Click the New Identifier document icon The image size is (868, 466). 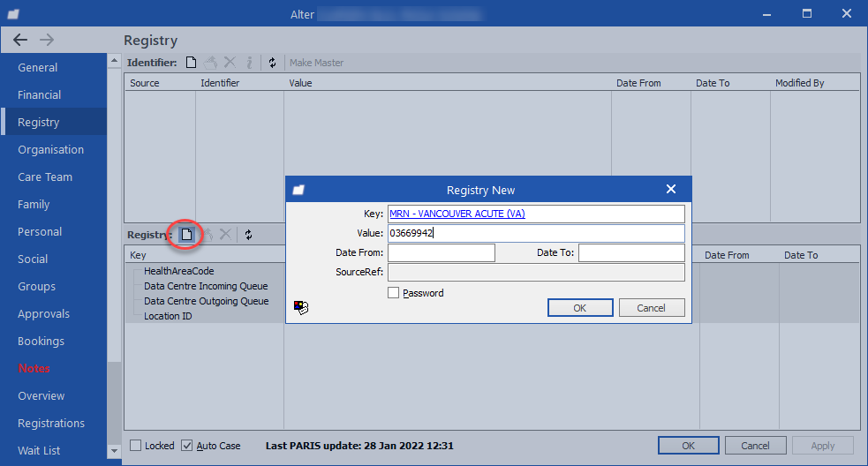click(x=191, y=63)
